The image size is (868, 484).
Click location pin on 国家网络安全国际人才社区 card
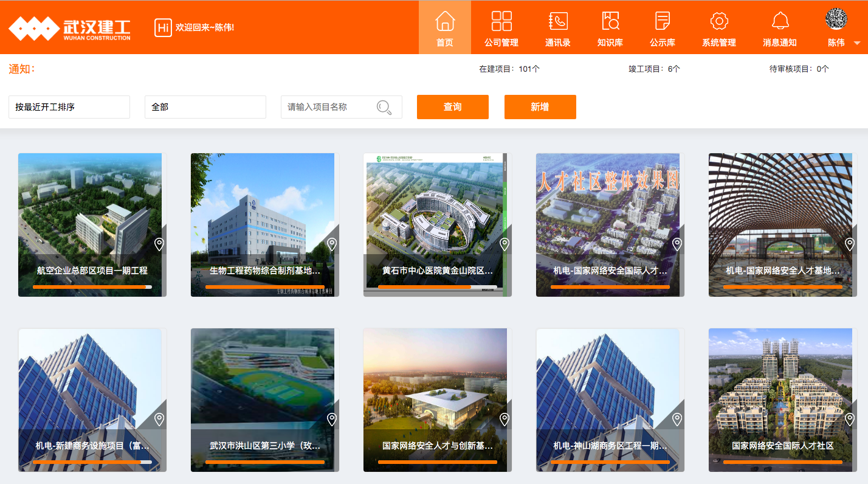click(850, 420)
